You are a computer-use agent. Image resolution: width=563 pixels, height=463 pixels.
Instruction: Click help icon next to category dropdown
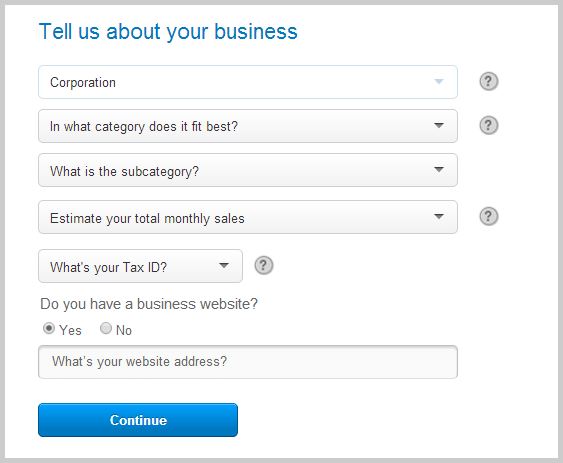(489, 125)
